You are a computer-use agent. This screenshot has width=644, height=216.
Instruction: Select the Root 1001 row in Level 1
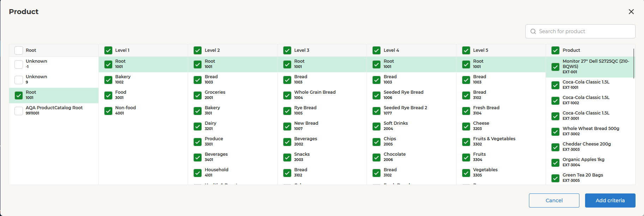143,64
